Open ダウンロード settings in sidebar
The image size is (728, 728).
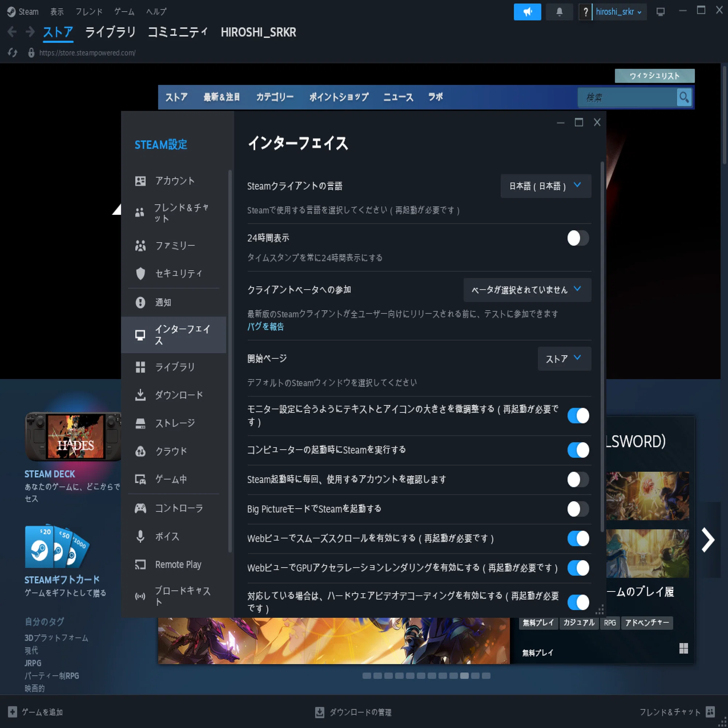point(173,395)
